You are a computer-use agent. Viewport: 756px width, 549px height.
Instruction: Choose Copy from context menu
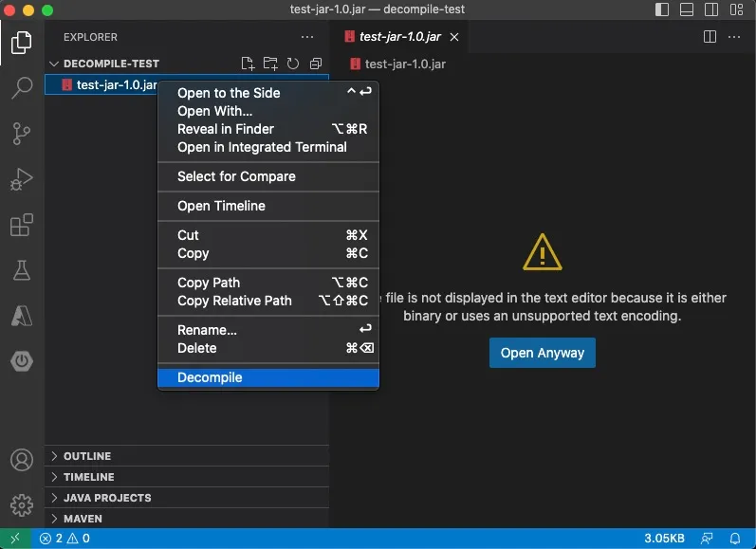coord(268,253)
